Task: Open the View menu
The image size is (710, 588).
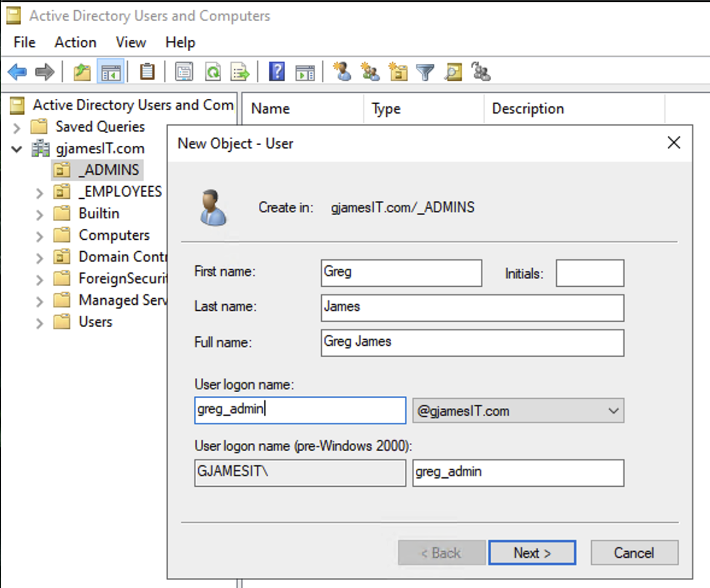Action: [x=130, y=42]
